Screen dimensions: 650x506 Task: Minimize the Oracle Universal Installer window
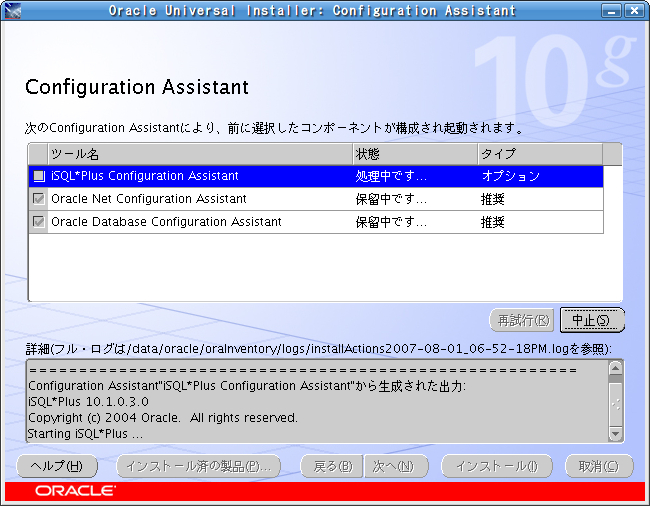coord(611,11)
